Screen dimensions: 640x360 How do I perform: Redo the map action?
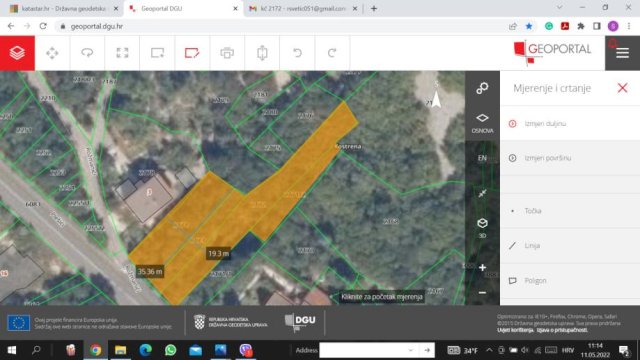[332, 53]
